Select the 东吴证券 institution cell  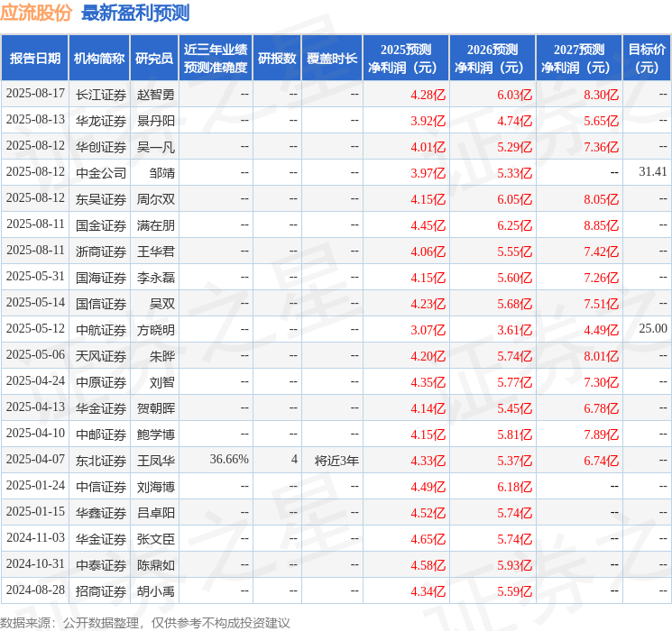pyautogui.click(x=101, y=199)
